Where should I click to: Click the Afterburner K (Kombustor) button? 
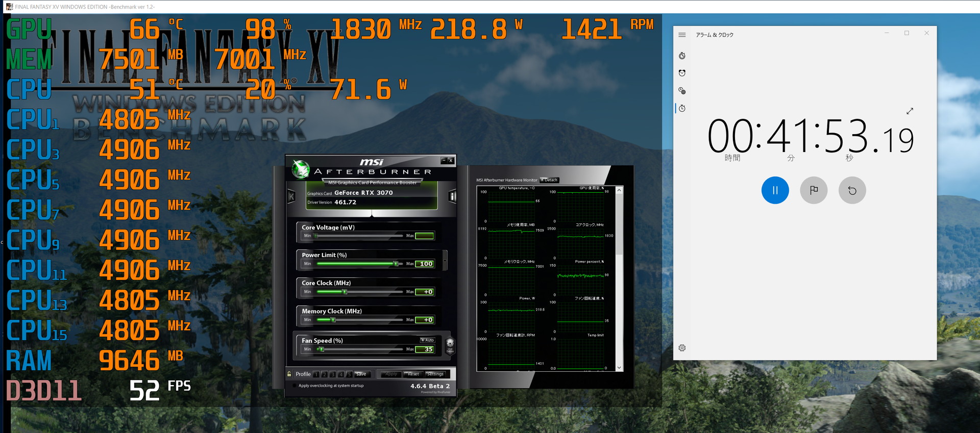(x=291, y=196)
